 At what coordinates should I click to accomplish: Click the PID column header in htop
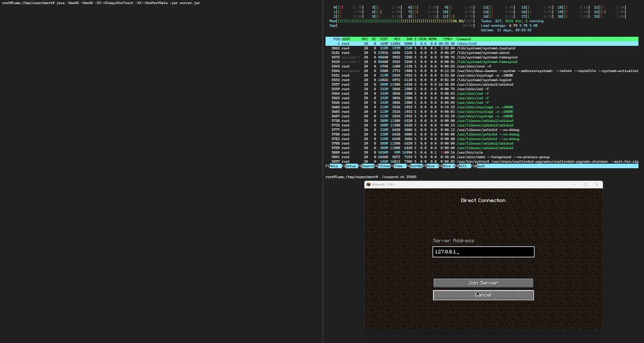pos(336,39)
